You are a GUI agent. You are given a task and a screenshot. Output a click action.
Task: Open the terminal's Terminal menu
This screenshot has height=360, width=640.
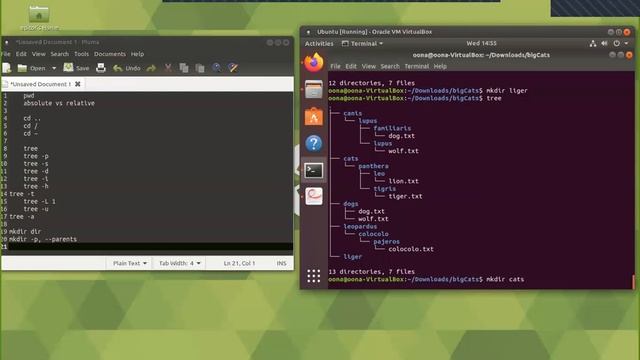click(x=416, y=66)
